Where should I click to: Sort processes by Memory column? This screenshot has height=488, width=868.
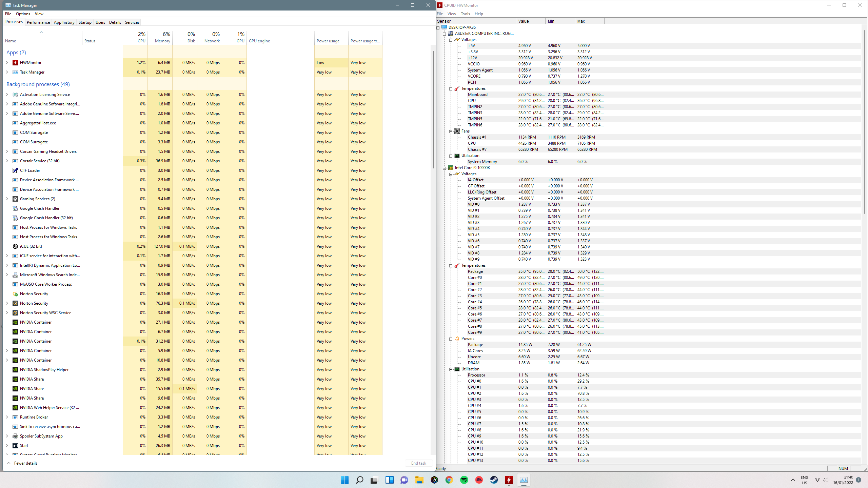[160, 37]
